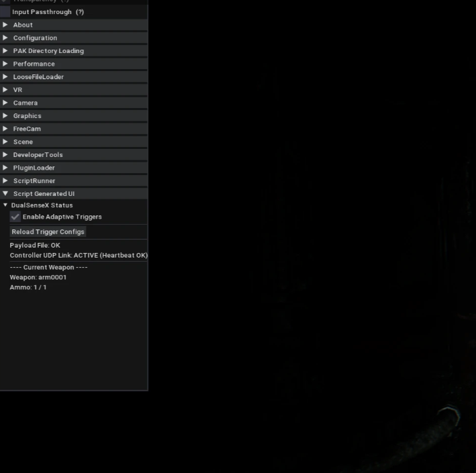The height and width of the screenshot is (473, 476).
Task: Expand the PluginLoader section
Action: coord(74,168)
